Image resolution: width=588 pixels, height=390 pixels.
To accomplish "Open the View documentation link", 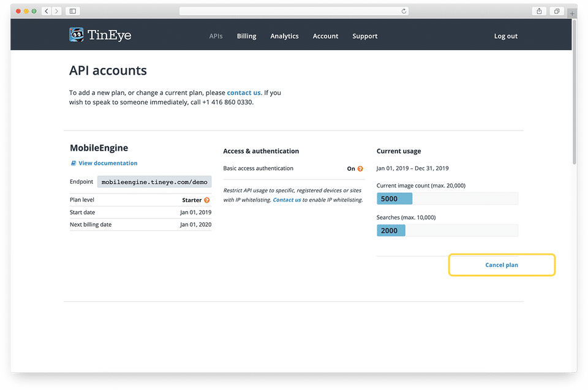I will tap(108, 163).
